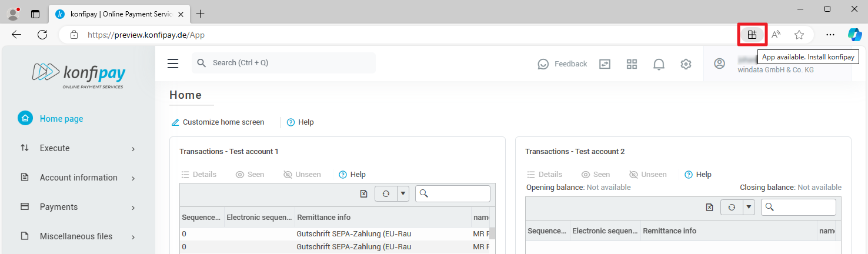Expand the Execute sidebar menu

(x=78, y=148)
